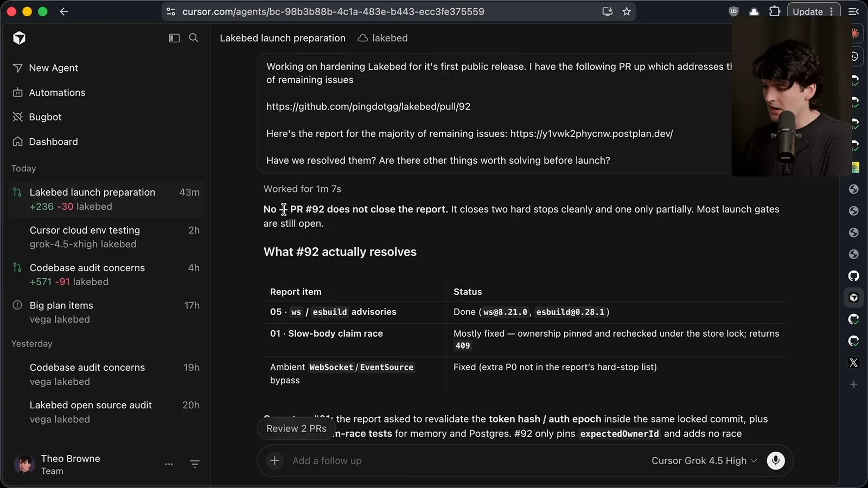Switch to the active Cursor cube tab
The image size is (868, 488).
point(854,298)
